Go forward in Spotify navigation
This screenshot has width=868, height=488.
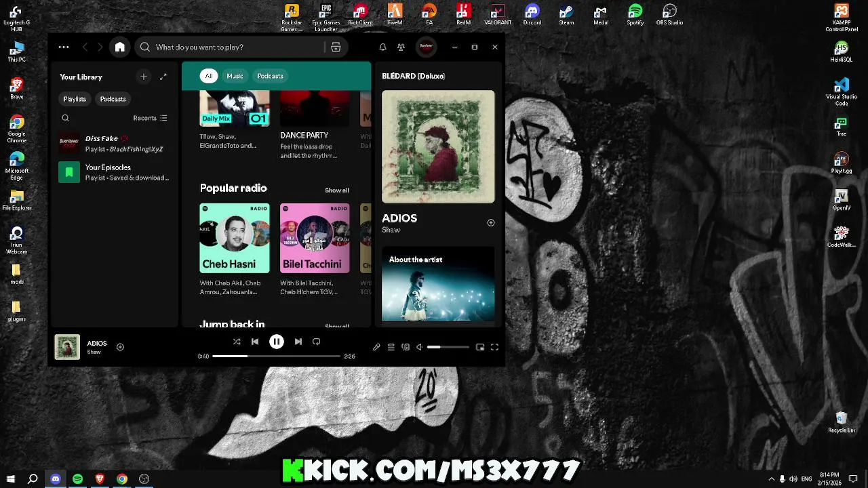point(100,47)
